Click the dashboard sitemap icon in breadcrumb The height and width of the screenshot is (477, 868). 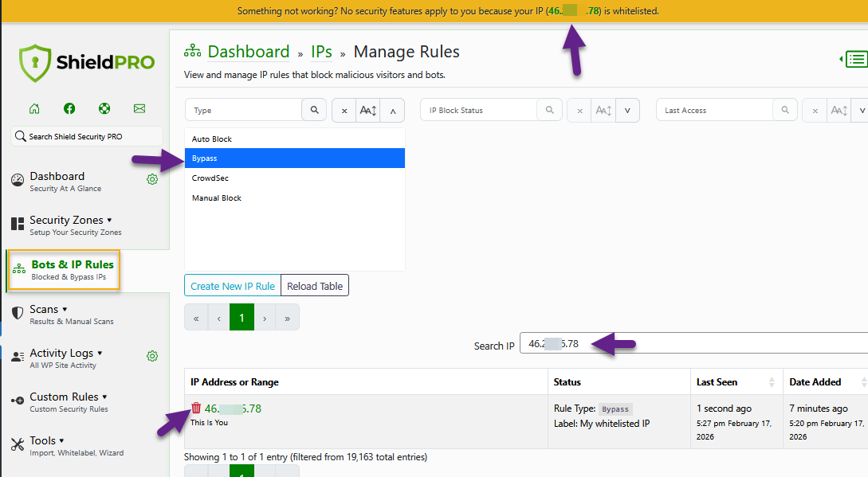click(192, 51)
